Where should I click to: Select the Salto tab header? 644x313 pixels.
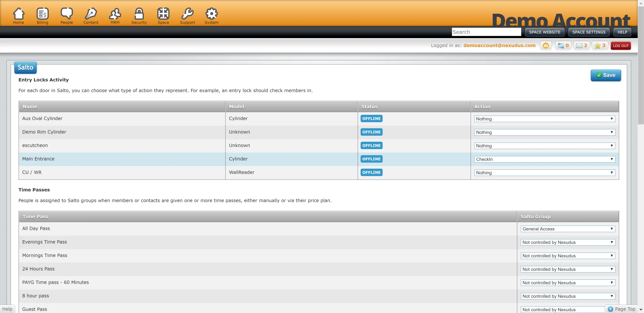pos(25,67)
